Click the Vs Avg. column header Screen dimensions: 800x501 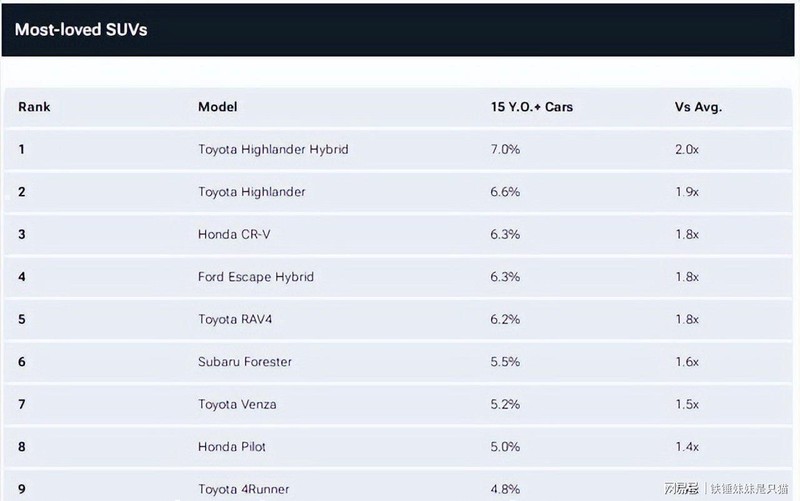click(x=698, y=107)
